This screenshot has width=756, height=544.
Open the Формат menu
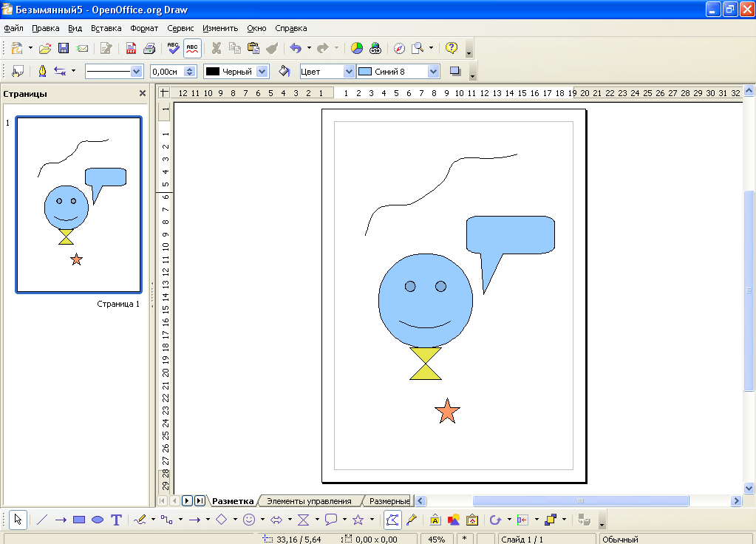point(144,29)
